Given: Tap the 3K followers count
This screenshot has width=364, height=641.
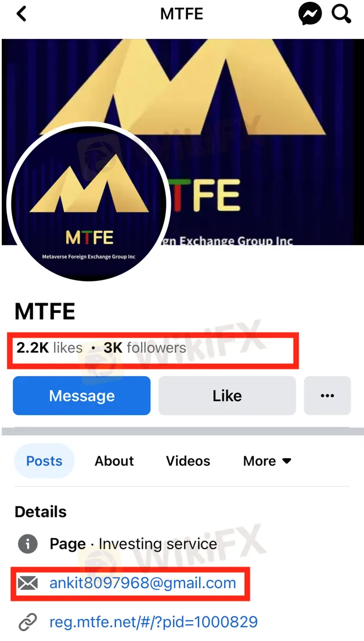Looking at the screenshot, I should tap(145, 348).
